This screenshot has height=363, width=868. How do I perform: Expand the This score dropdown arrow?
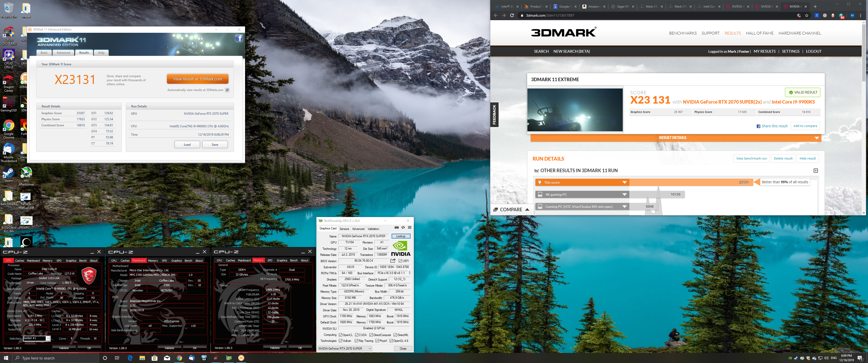click(625, 183)
